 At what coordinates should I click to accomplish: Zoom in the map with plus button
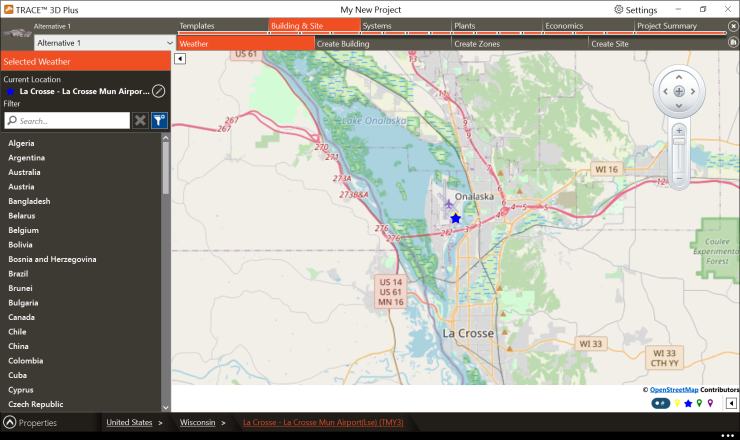coord(678,131)
